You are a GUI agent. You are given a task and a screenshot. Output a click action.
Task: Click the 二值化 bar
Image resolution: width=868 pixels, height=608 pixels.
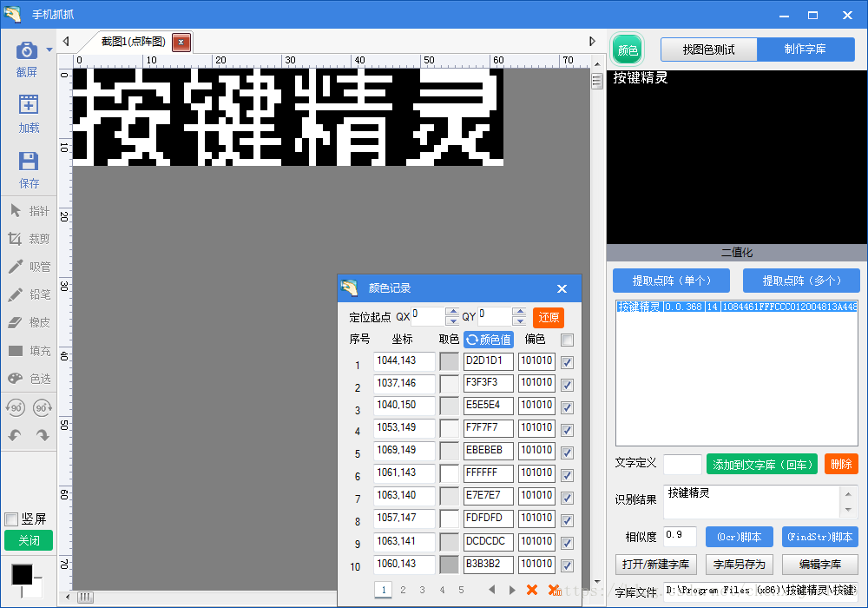pos(737,253)
